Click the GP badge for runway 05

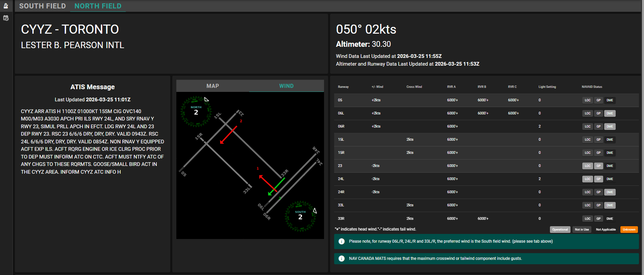tap(598, 100)
